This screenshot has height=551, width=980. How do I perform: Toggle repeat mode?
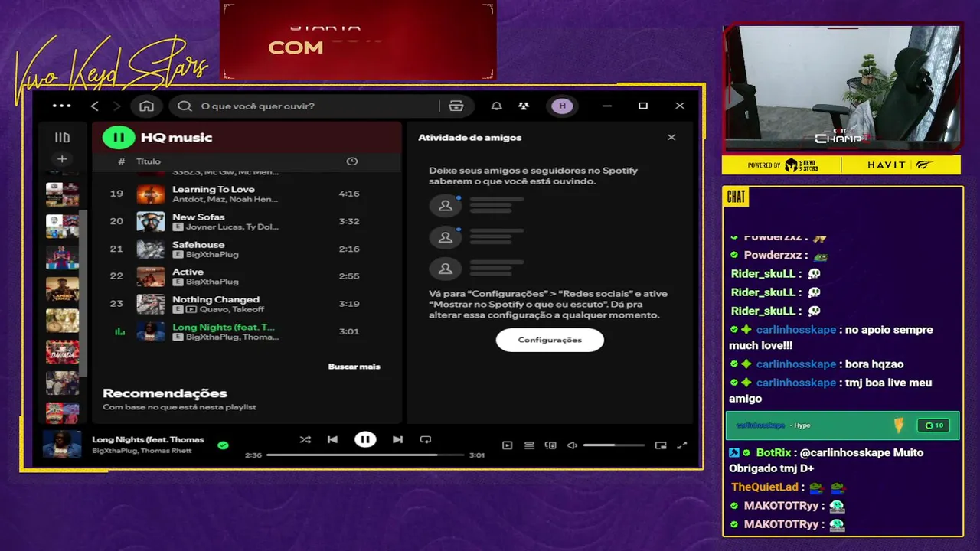[426, 439]
